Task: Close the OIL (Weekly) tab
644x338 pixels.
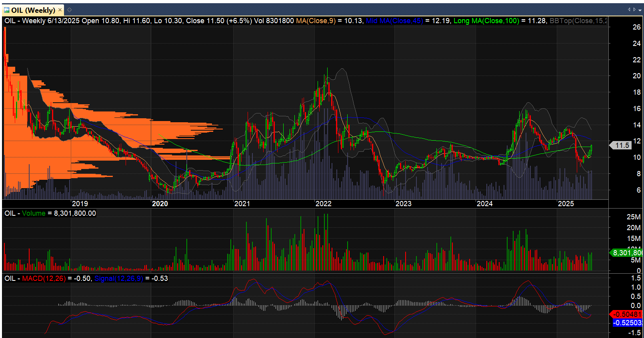Action: point(60,10)
